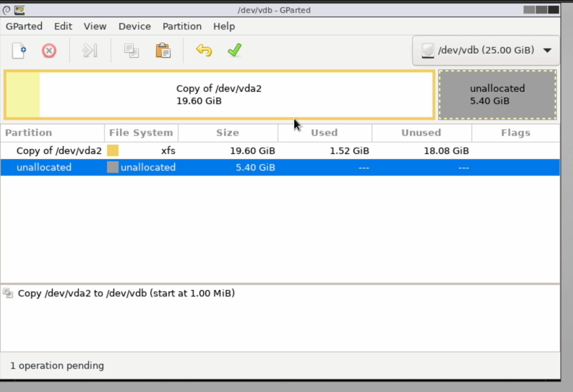Open the View menu
The width and height of the screenshot is (573, 392).
[x=95, y=26]
